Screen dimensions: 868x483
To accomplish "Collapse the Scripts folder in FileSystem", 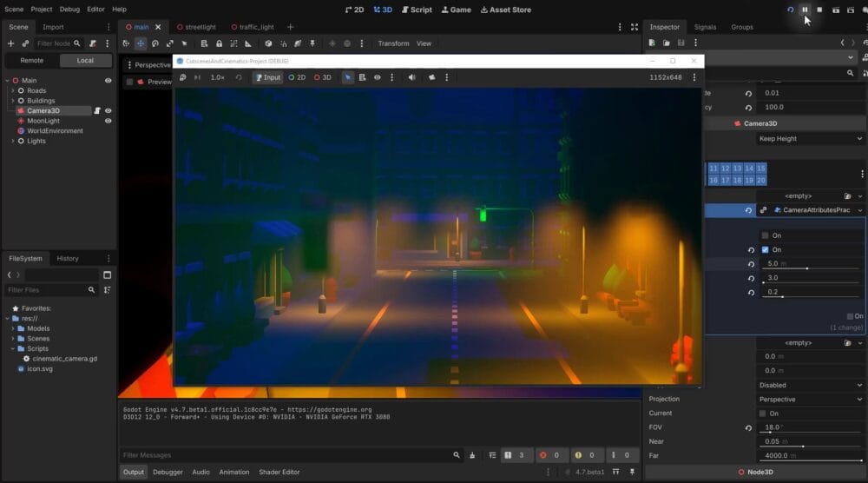I will [x=13, y=349].
